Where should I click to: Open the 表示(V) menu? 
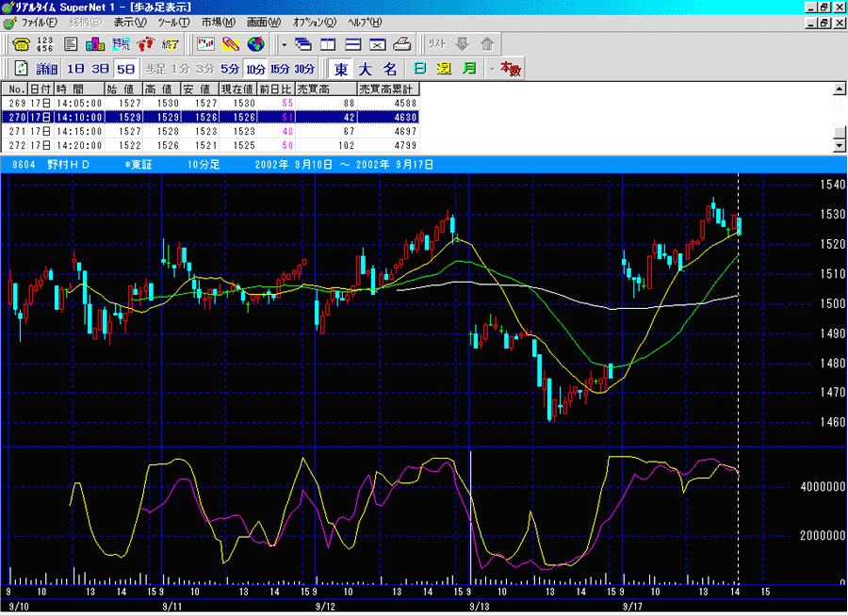(x=130, y=23)
